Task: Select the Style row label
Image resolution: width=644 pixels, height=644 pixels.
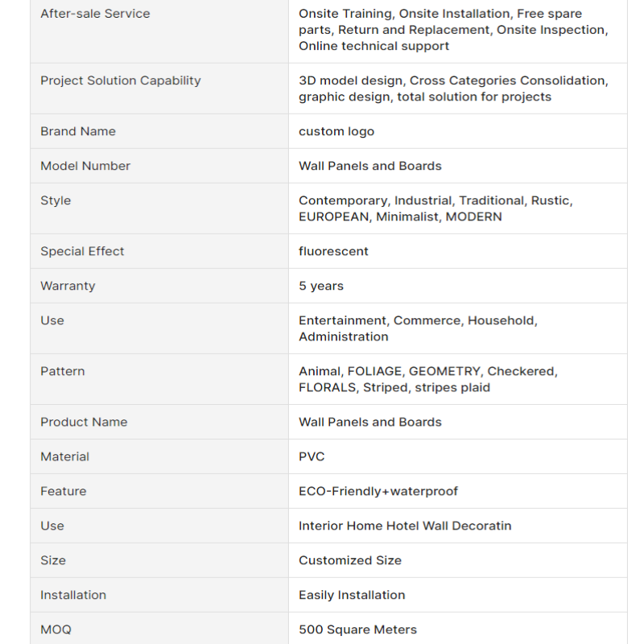Action: [x=56, y=200]
